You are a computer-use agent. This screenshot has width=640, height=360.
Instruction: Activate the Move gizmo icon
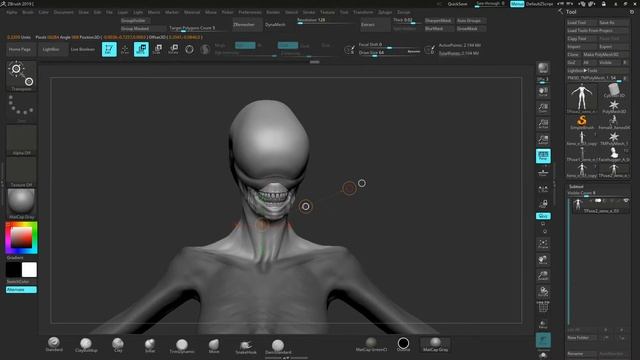[141, 49]
